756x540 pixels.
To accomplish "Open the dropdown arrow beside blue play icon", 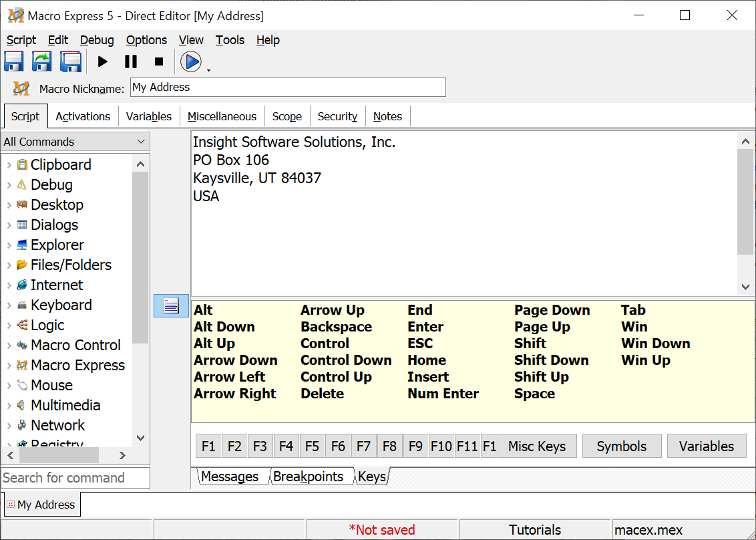I will click(208, 70).
